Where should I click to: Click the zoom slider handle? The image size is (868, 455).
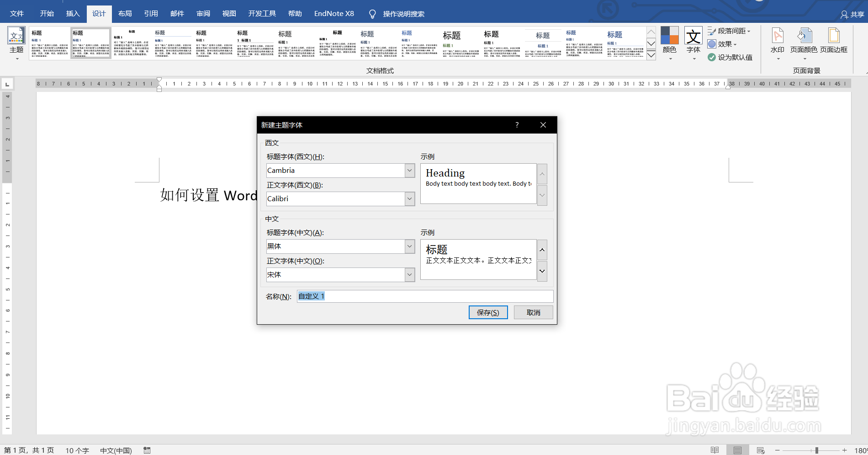point(816,450)
